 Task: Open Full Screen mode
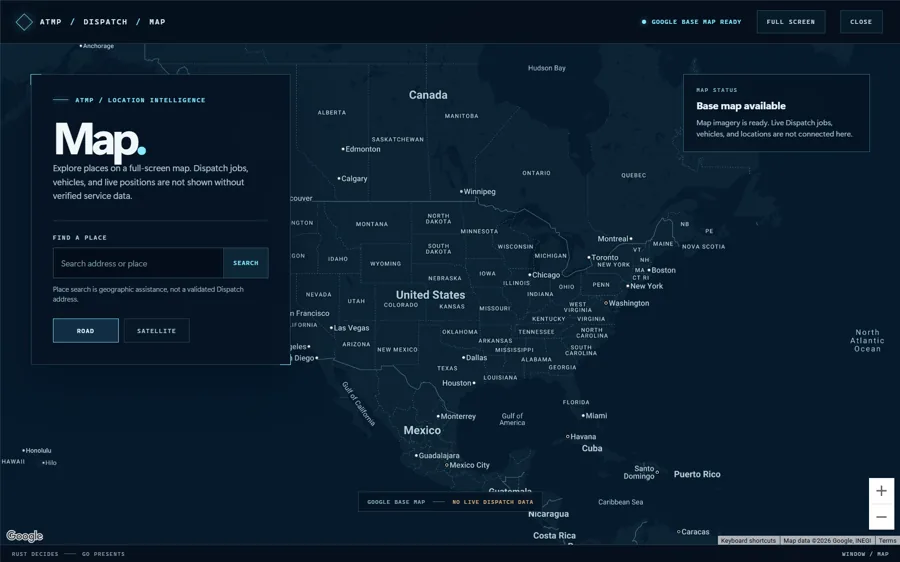click(x=791, y=22)
